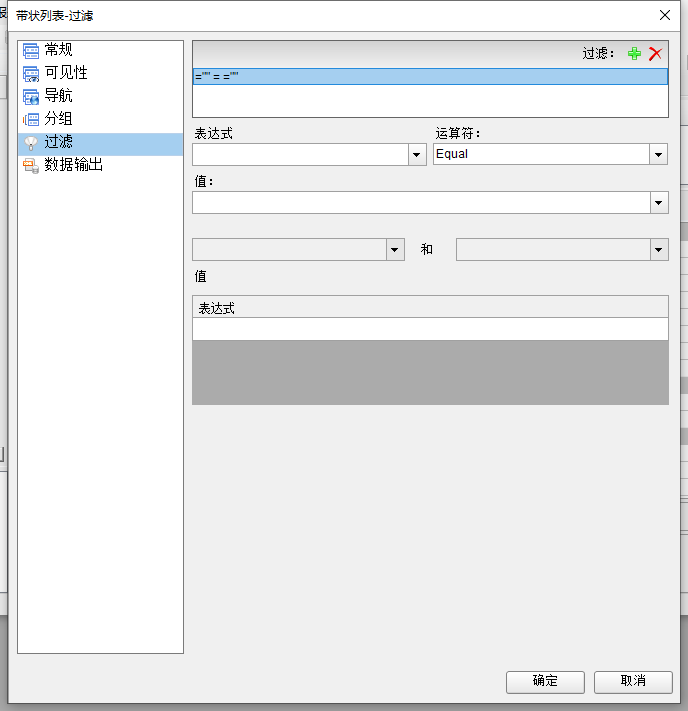The width and height of the screenshot is (688, 711).
Task: Confirm with the 确定 button
Action: pyautogui.click(x=545, y=682)
